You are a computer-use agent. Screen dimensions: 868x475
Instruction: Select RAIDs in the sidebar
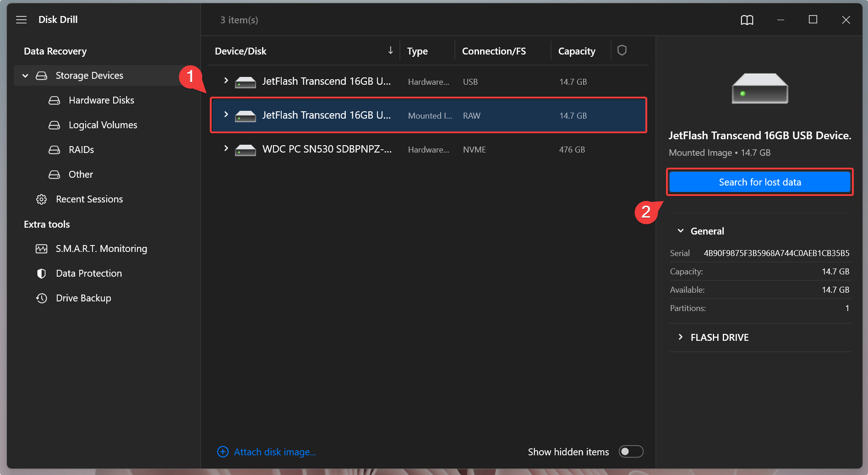[x=81, y=150]
